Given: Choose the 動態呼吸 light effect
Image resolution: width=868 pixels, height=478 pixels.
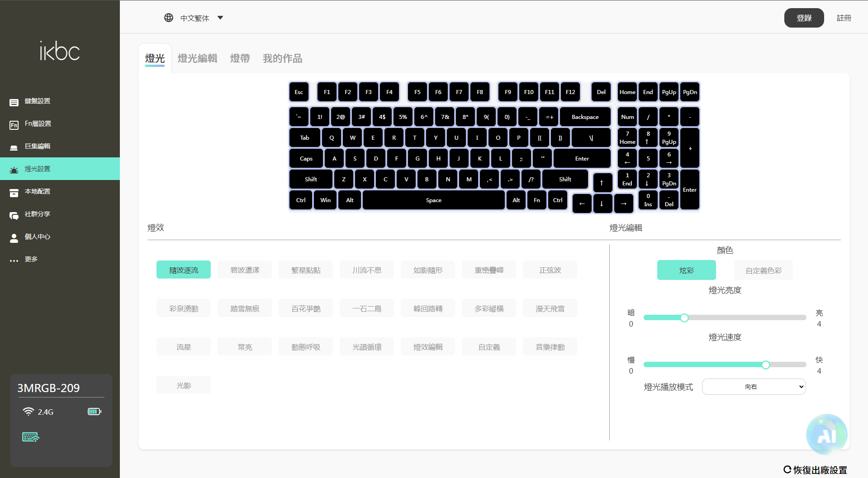Looking at the screenshot, I should point(306,347).
